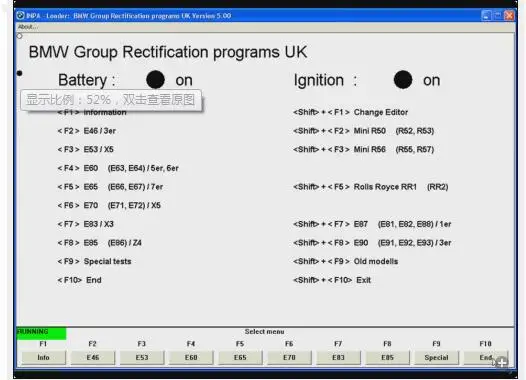Image resolution: width=526 pixels, height=380 pixels.
Task: Click the E46 function button
Action: point(93,358)
